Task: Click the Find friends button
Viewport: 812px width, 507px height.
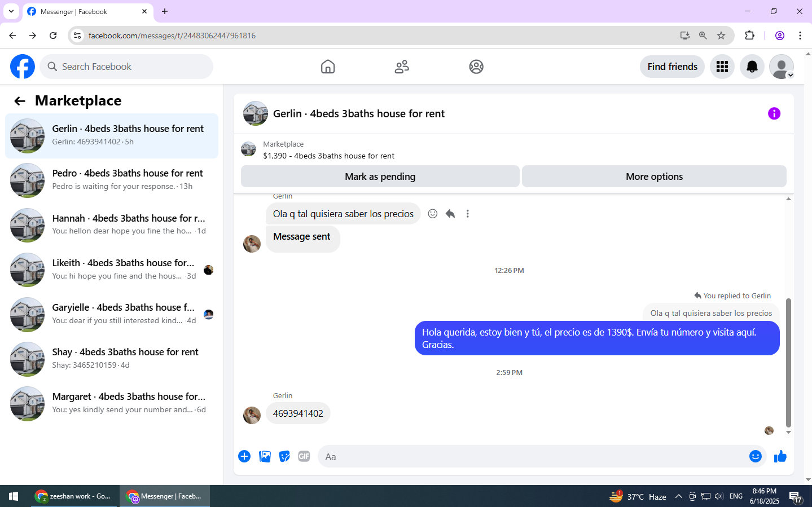Action: (672, 67)
